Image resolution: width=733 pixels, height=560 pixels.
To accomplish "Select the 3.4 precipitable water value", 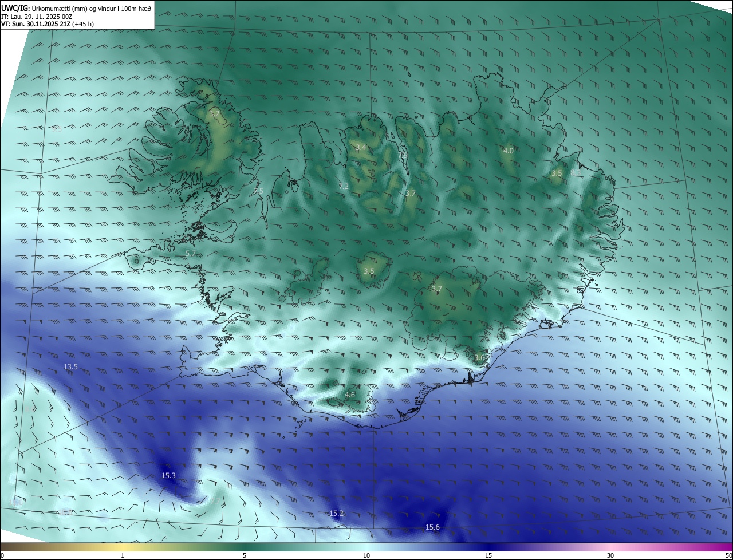I will coord(361,148).
